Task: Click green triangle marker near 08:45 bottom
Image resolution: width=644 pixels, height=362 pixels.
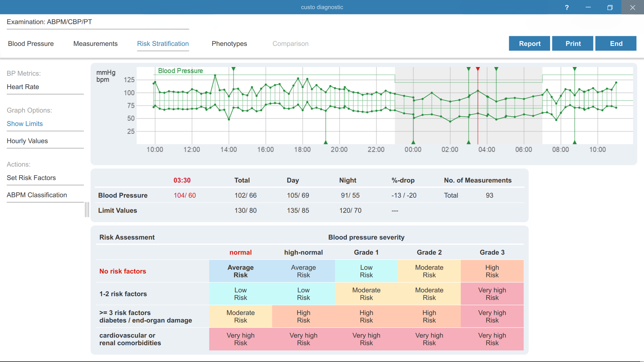Action: click(575, 142)
